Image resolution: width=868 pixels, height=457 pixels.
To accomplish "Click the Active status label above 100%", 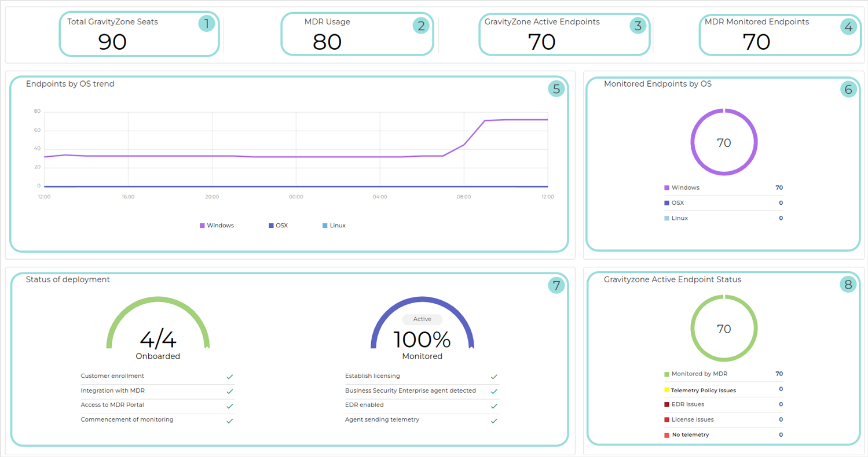I will 422,319.
